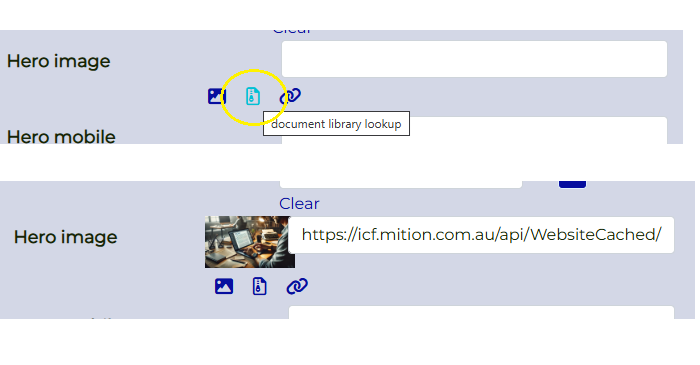Viewport: 700px width, 365px height.
Task: Click the partial input field above the lower Clear link
Action: coord(401,184)
